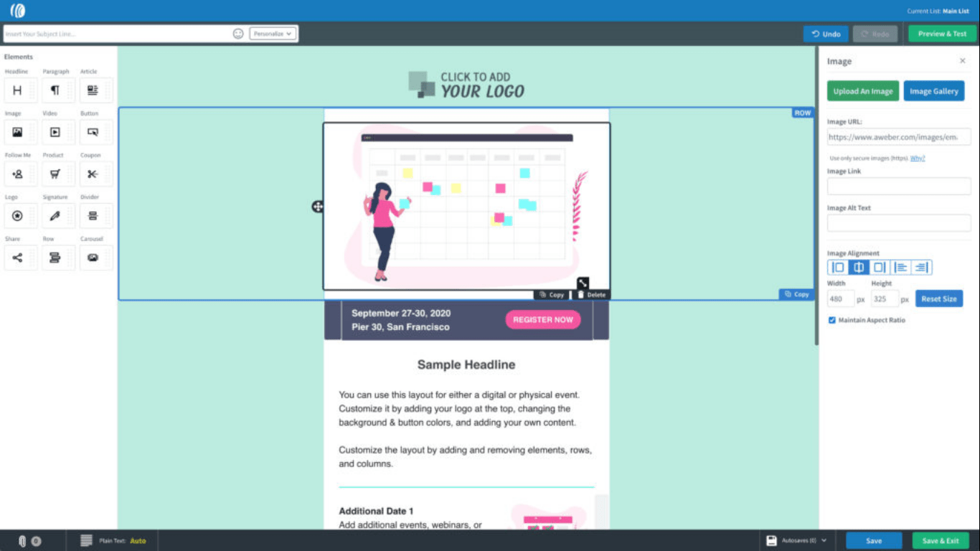Select the Signature pen element icon
This screenshot has width=980, height=551.
click(55, 215)
